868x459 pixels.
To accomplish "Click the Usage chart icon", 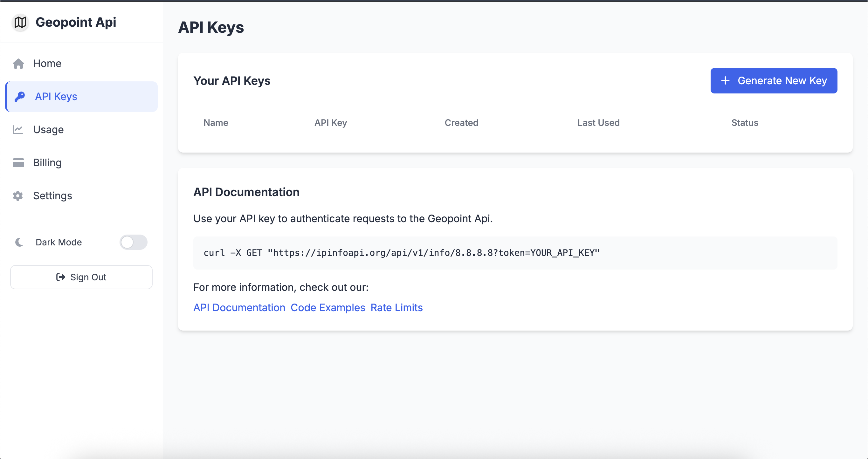I will click(18, 129).
